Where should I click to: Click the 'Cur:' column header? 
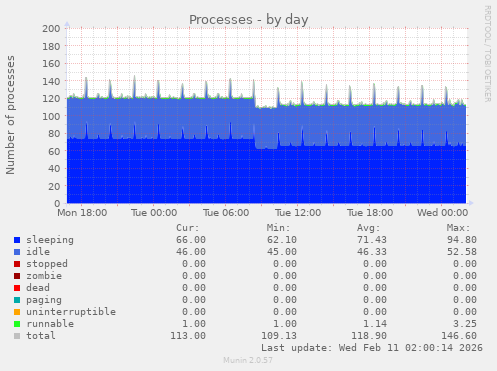[x=188, y=228]
